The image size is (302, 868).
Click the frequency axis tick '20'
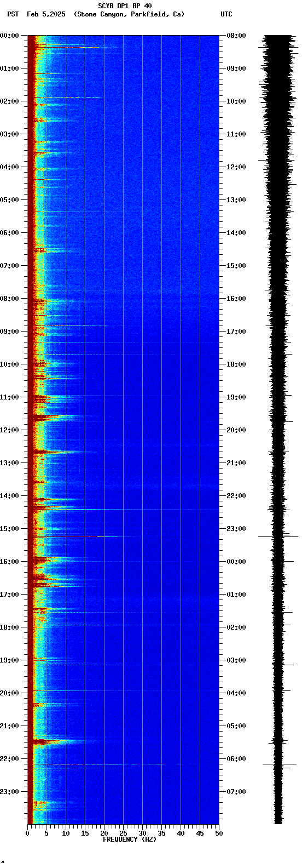coord(104,833)
